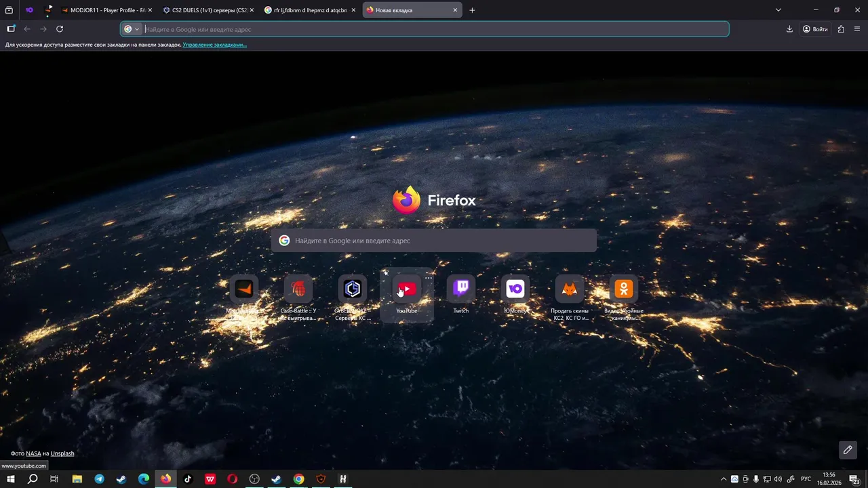Image resolution: width=868 pixels, height=488 pixels.
Task: Open the NASA photo credit link
Action: (x=33, y=453)
